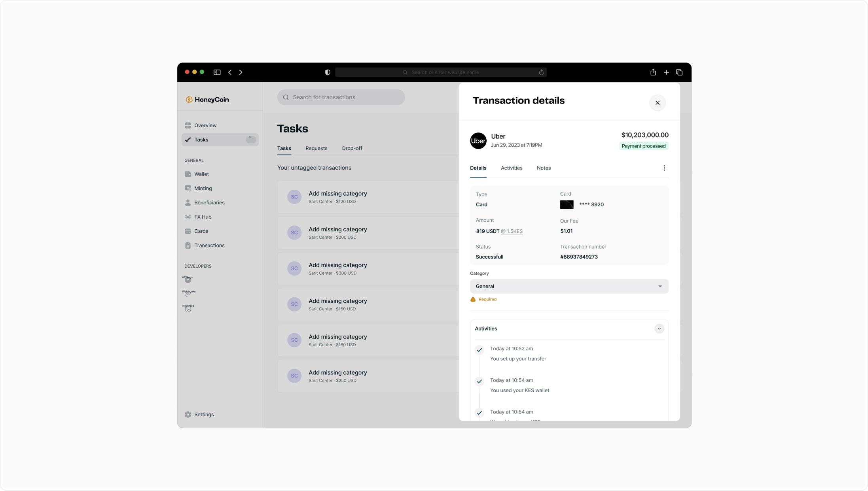The height and width of the screenshot is (491, 868).
Task: Click the Uber merchant logo
Action: [478, 141]
